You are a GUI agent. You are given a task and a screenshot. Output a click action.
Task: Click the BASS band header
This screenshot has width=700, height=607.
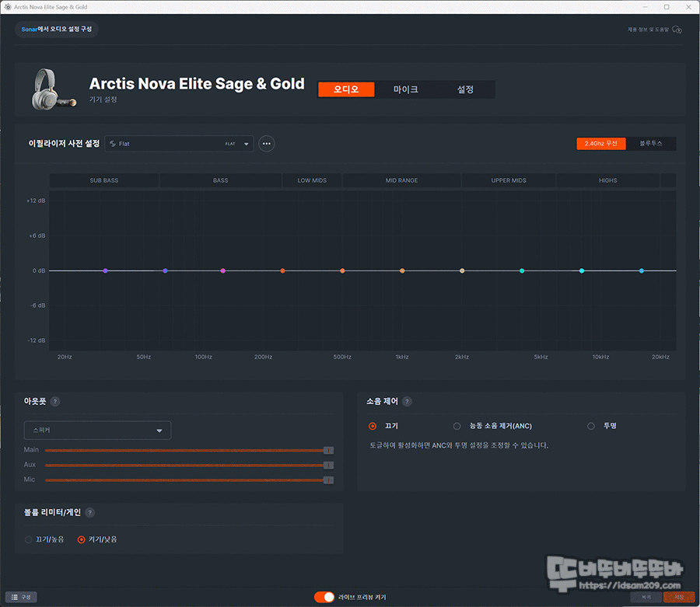[221, 180]
